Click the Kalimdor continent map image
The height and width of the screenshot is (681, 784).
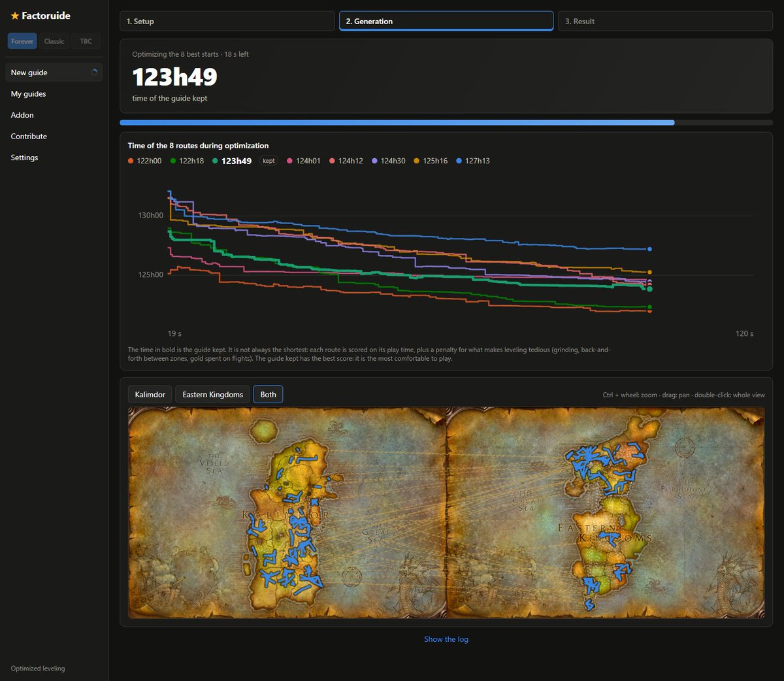287,513
